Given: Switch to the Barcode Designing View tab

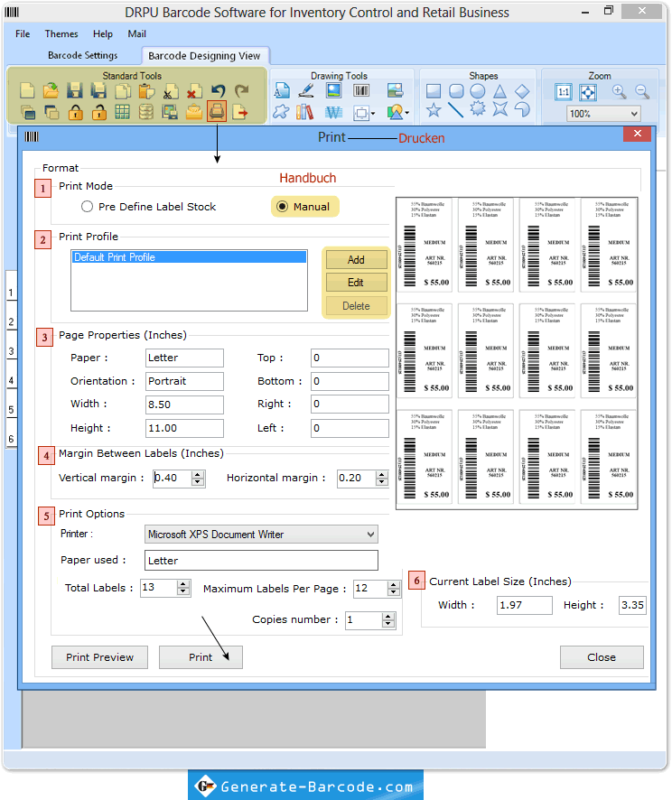Looking at the screenshot, I should [x=204, y=56].
